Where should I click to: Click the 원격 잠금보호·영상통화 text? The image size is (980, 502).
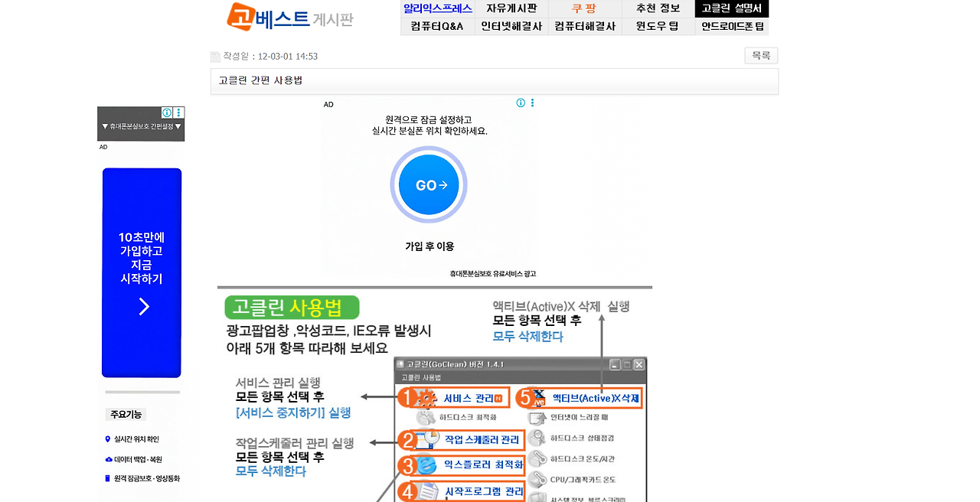147,478
